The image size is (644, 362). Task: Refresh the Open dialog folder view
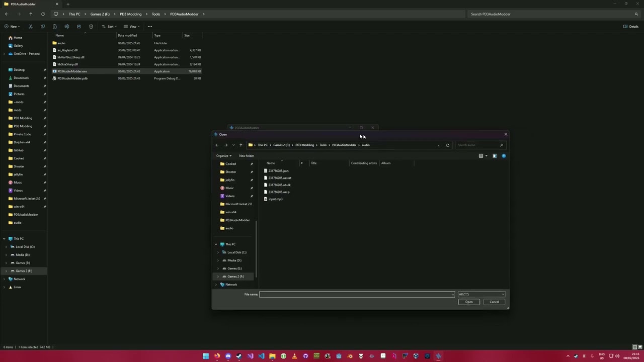tap(447, 145)
